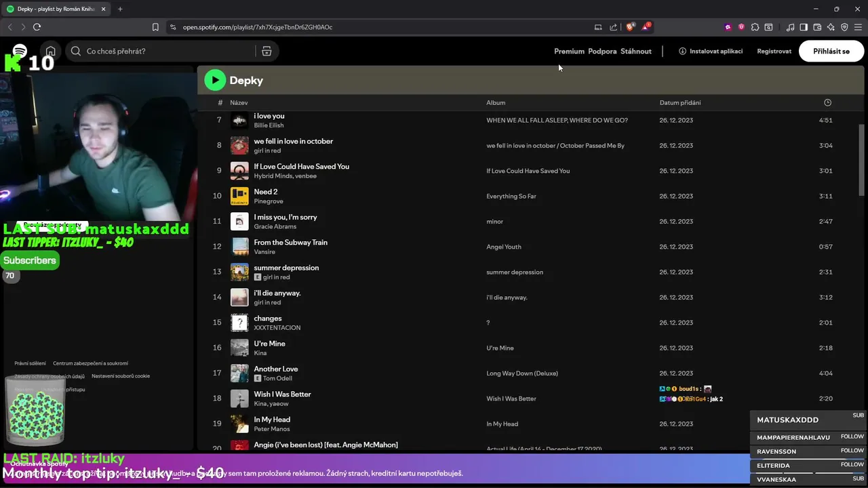Viewport: 868px width, 488px height.
Task: Toggle the browser sidebar panel icon
Action: pos(804,27)
